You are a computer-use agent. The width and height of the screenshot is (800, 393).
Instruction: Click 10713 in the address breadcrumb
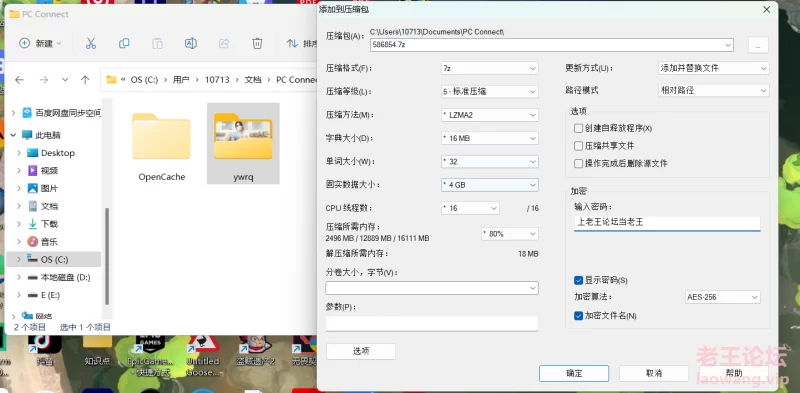tap(217, 80)
